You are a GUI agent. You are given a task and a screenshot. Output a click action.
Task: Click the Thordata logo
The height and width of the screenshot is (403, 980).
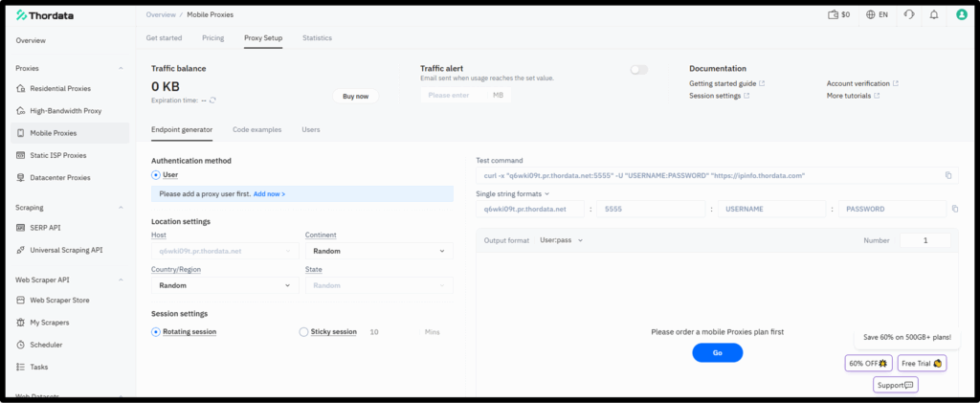tap(45, 15)
